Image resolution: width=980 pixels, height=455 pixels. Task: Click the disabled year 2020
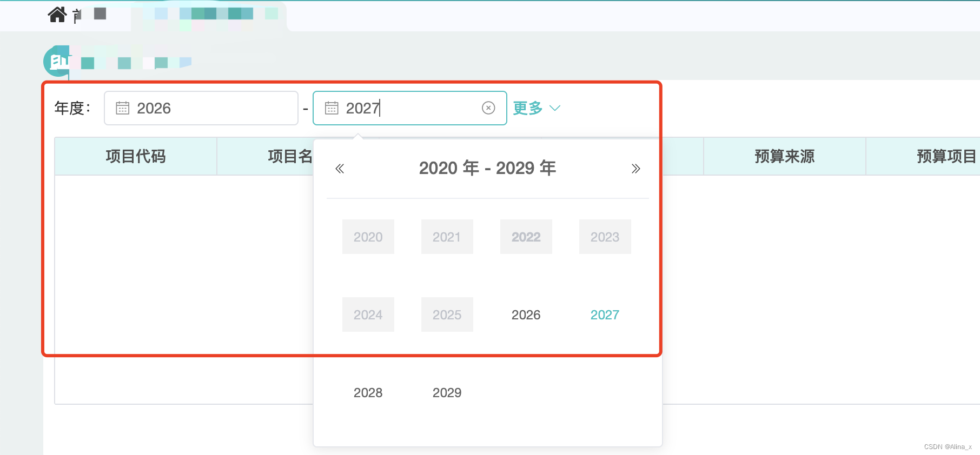[368, 237]
